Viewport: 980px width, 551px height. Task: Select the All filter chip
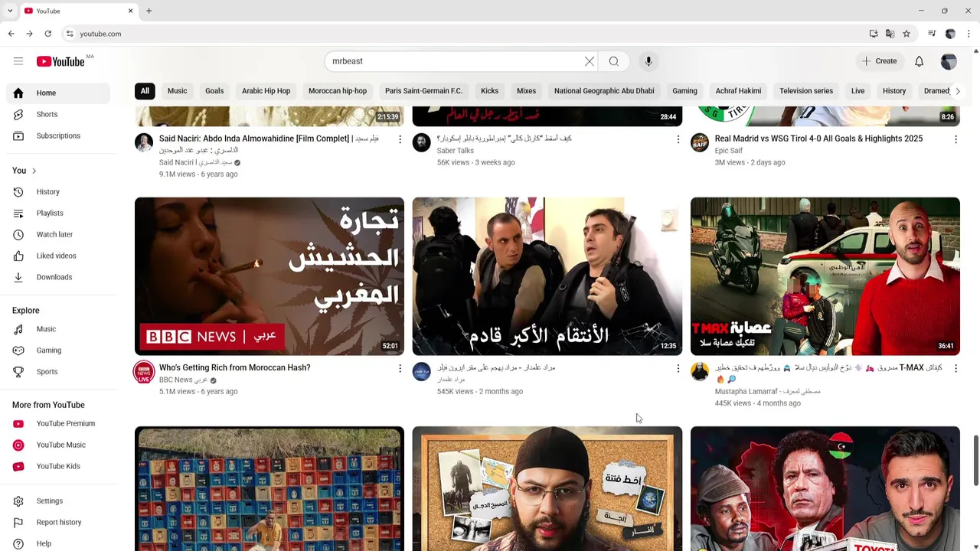pyautogui.click(x=145, y=91)
